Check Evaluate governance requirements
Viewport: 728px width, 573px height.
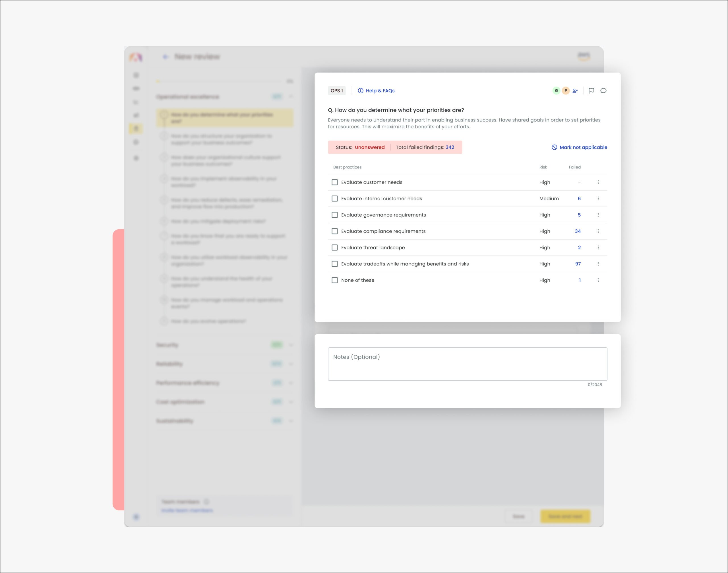pyautogui.click(x=334, y=215)
